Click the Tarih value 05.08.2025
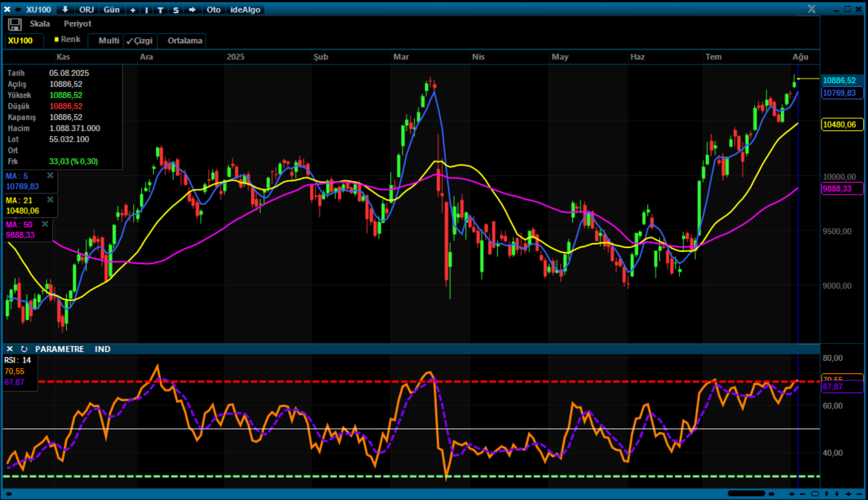 point(69,73)
